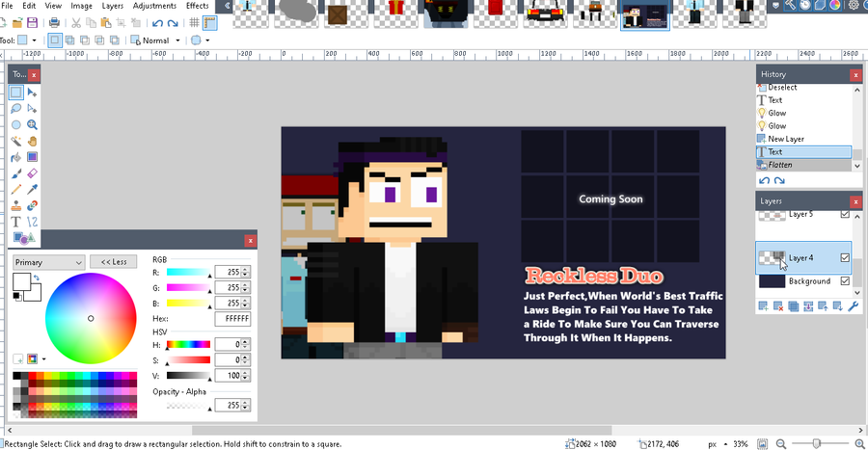Viewport: 868px width, 450px height.
Task: Delete the layer using Layers panel icon
Action: [x=778, y=306]
